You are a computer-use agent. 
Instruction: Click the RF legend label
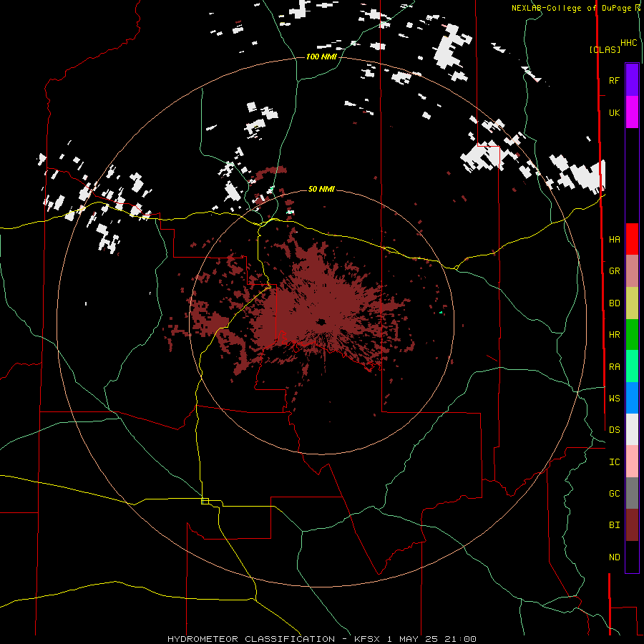pyautogui.click(x=614, y=80)
